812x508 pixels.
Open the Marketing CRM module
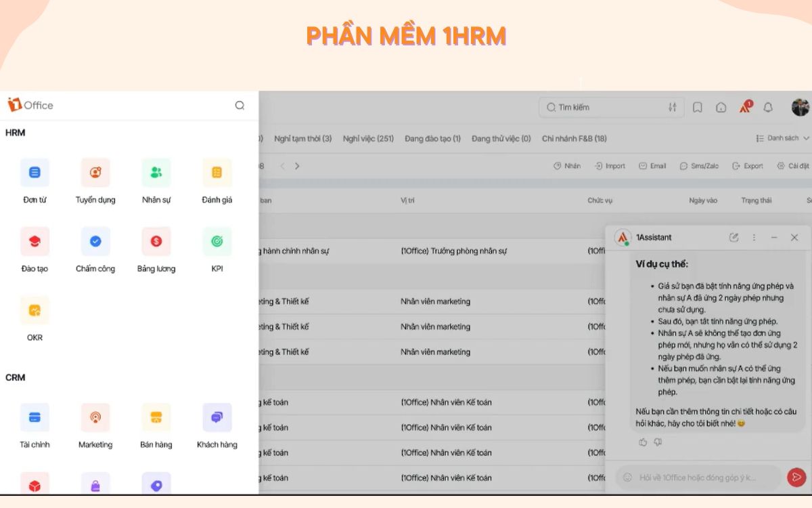tap(95, 426)
